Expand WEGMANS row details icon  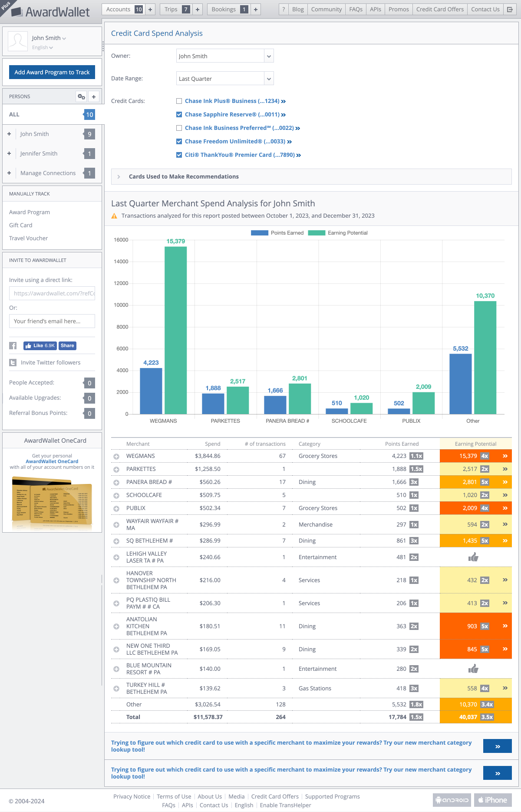tap(116, 457)
